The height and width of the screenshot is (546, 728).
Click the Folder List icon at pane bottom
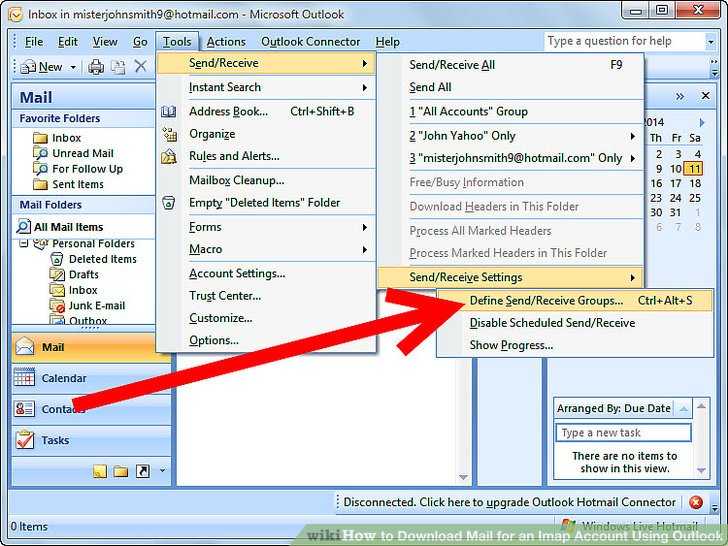coord(121,471)
